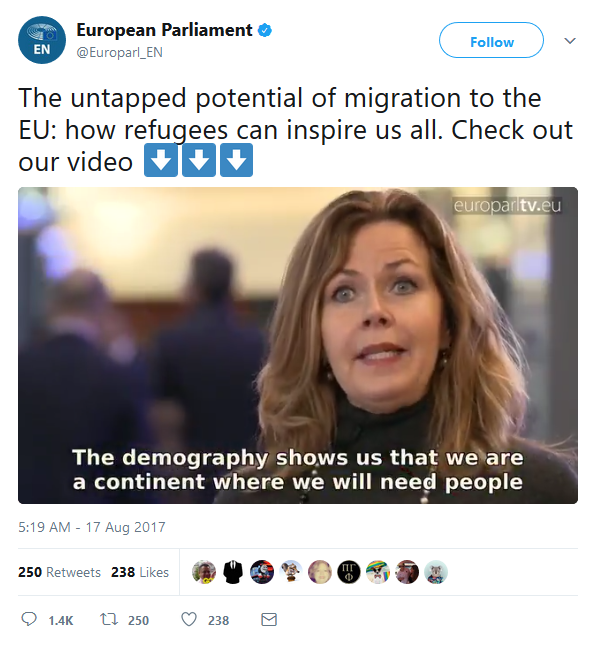The height and width of the screenshot is (647, 594).
Task: Click European Parliament account name
Action: point(164,30)
